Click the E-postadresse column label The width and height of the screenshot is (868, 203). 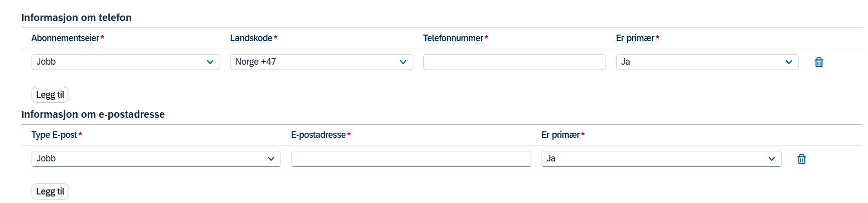pos(319,135)
